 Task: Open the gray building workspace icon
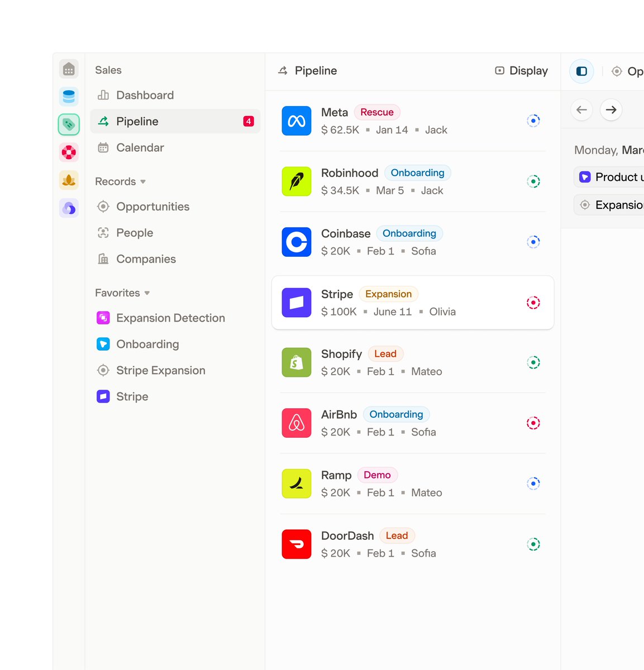point(69,69)
